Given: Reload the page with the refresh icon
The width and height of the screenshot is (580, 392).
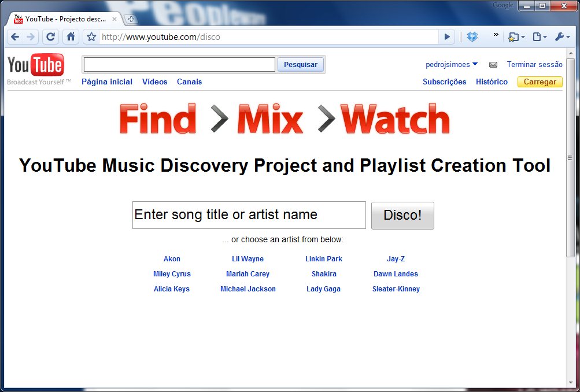Looking at the screenshot, I should tap(51, 37).
